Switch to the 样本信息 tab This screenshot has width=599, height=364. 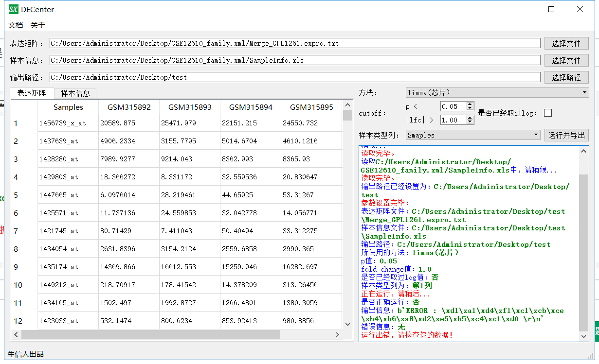(75, 93)
